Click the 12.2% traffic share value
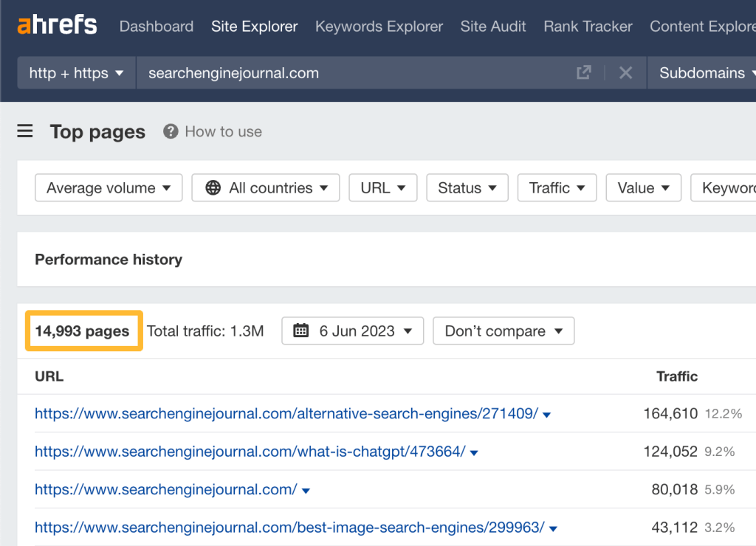This screenshot has width=756, height=546. [x=723, y=414]
